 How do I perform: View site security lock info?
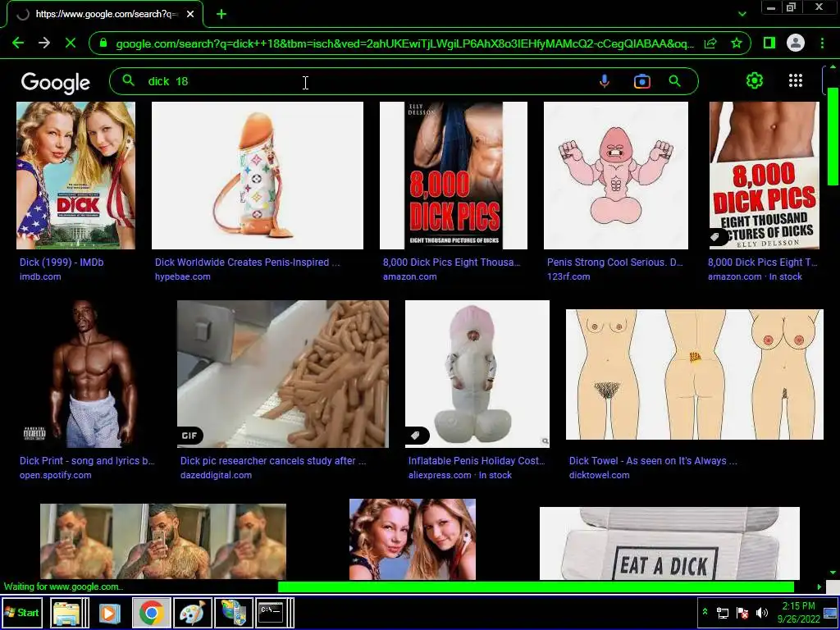coord(103,43)
